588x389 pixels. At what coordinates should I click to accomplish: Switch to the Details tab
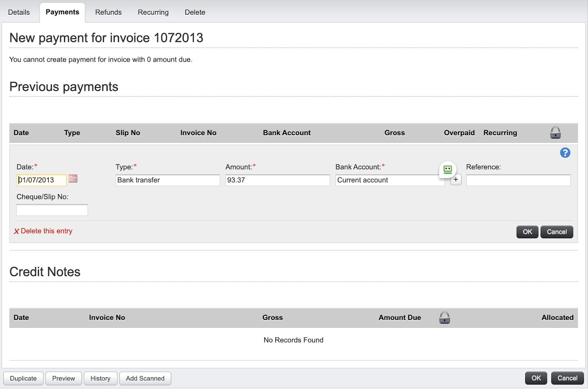19,13
